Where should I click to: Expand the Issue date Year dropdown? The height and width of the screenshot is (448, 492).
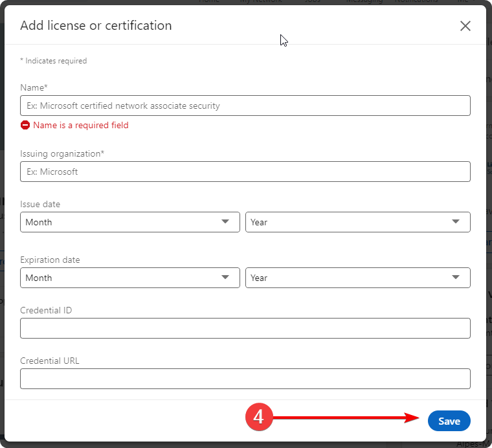357,222
